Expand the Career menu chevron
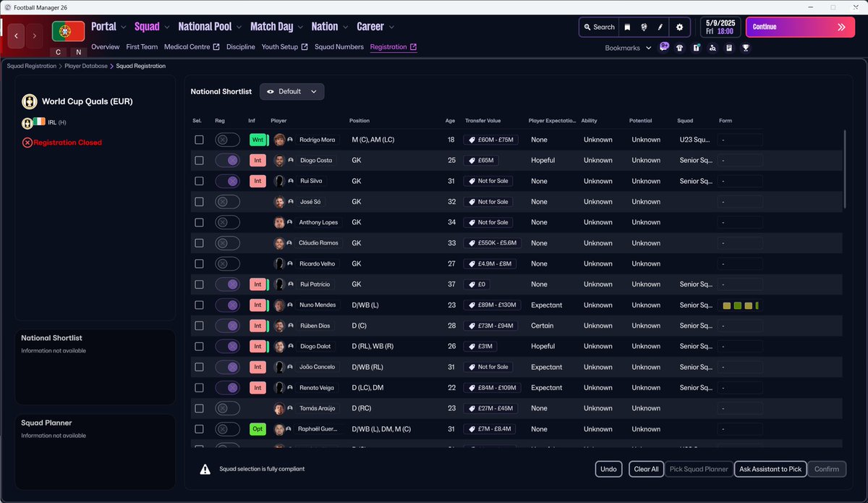868x503 pixels. click(x=391, y=27)
